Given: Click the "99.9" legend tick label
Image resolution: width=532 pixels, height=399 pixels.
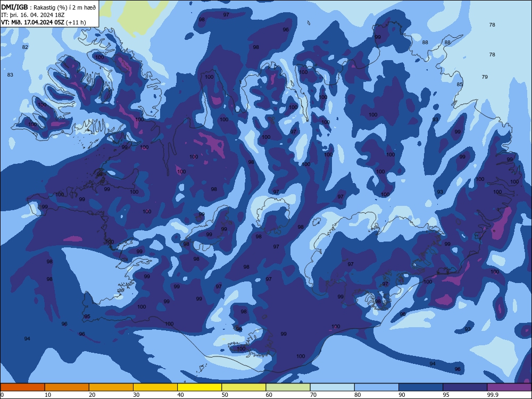Looking at the screenshot, I should 493,395.
